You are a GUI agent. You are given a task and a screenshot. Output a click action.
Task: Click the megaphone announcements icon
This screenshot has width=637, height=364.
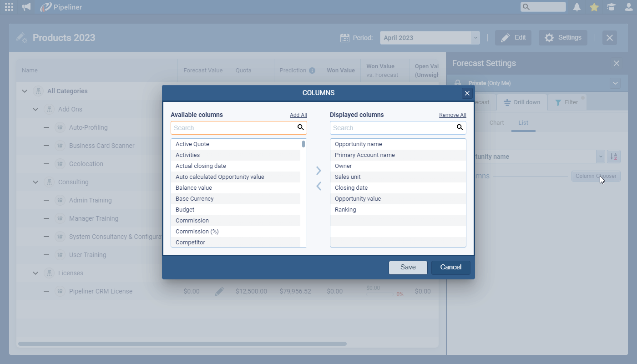[x=26, y=7]
